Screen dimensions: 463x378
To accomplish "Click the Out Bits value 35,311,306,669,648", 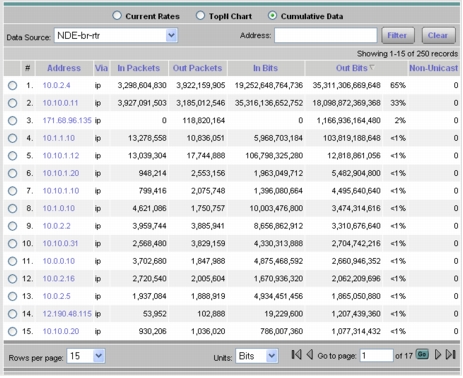I will pyautogui.click(x=347, y=85).
